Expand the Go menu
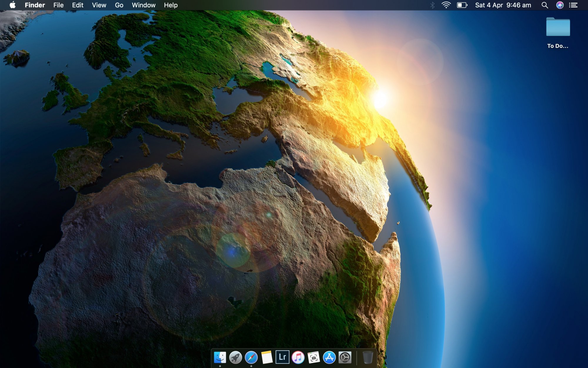 (x=119, y=5)
